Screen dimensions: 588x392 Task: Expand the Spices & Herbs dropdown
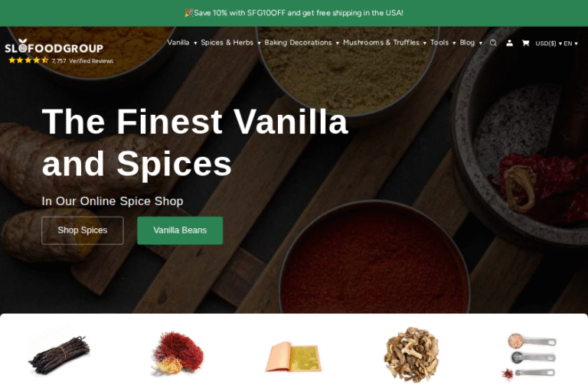click(x=230, y=43)
